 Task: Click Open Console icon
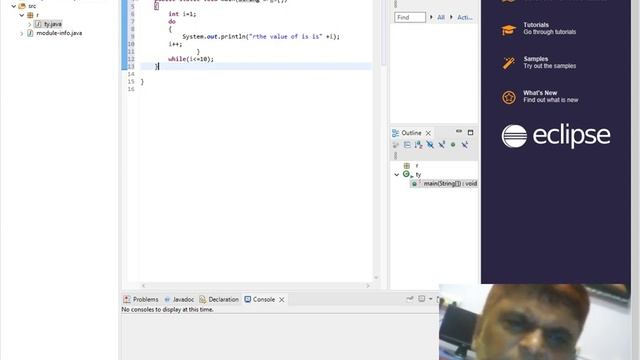[x=422, y=299]
